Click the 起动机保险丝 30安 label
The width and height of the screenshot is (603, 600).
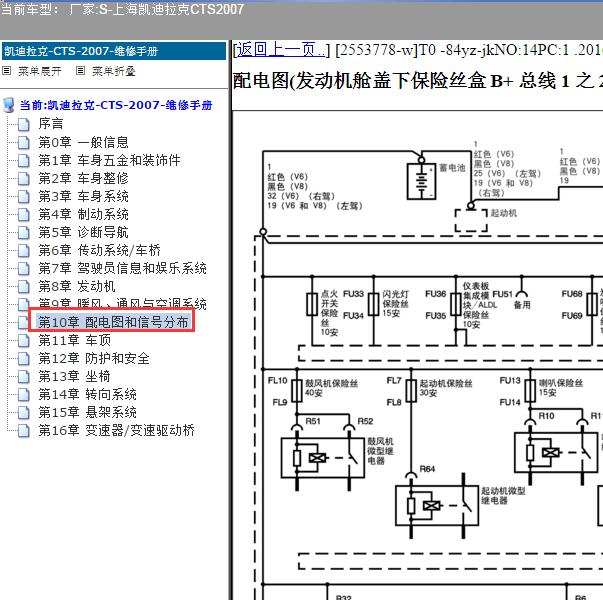coord(446,388)
